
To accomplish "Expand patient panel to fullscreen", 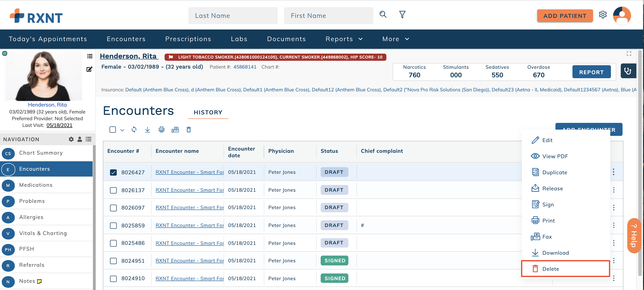I will pos(629,54).
